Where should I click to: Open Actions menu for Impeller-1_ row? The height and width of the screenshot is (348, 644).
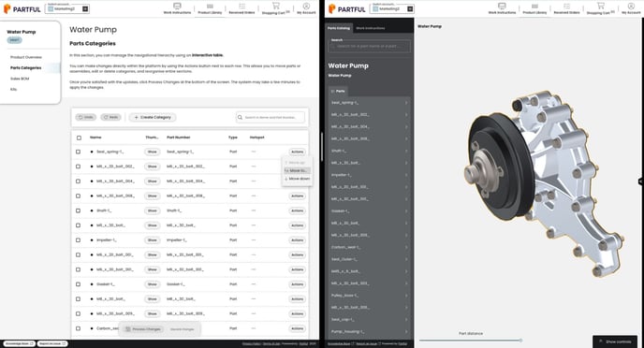pos(297,240)
